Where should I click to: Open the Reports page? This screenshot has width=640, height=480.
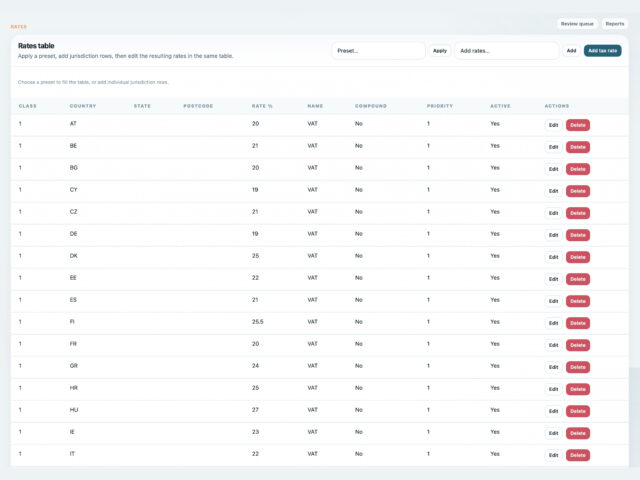click(614, 24)
